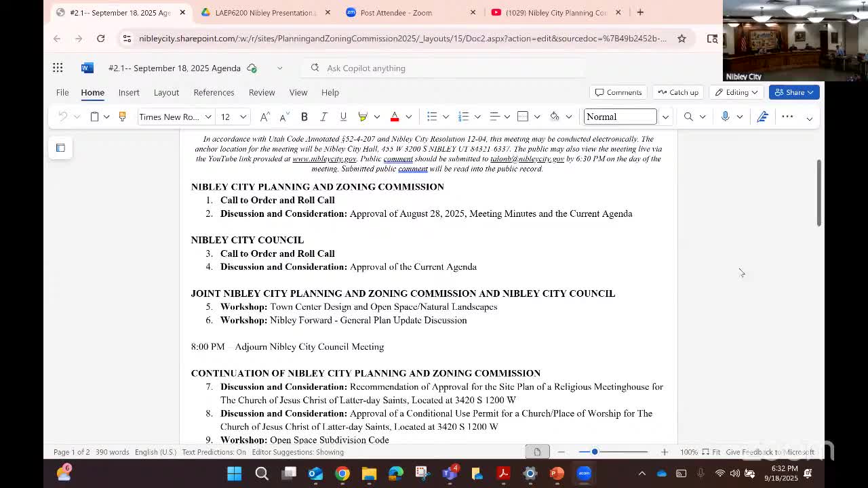Open the app launcher grid icon
Screen dimensions: 868x488
coord(58,68)
